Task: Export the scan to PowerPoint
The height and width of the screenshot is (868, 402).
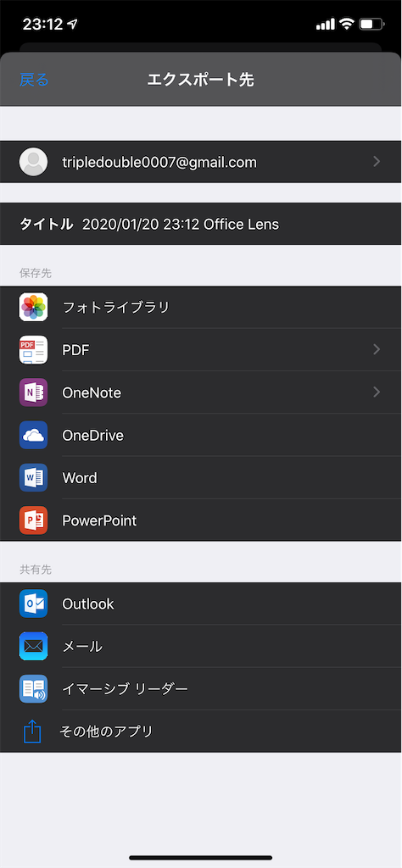Action: click(x=200, y=520)
